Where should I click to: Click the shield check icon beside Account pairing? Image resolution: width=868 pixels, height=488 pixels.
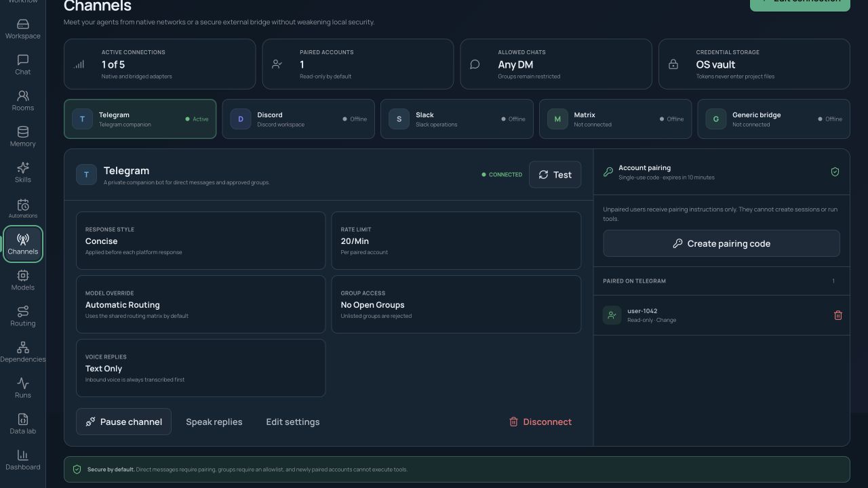835,172
